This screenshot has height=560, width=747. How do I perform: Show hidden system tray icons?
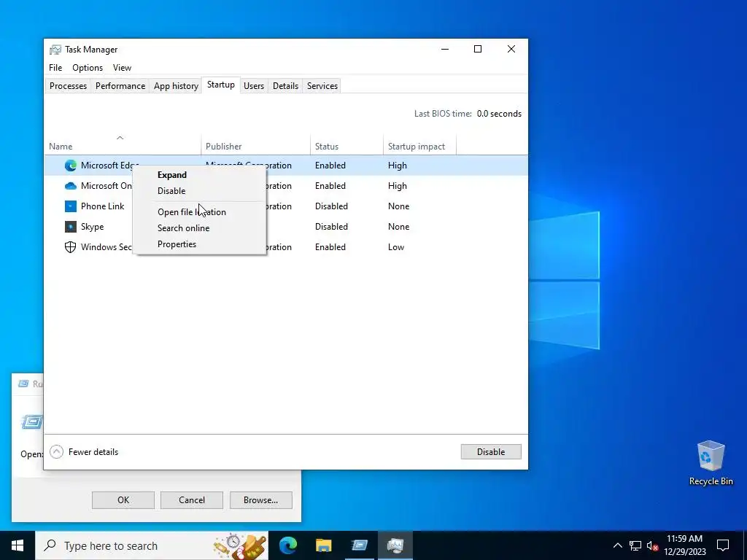(617, 545)
